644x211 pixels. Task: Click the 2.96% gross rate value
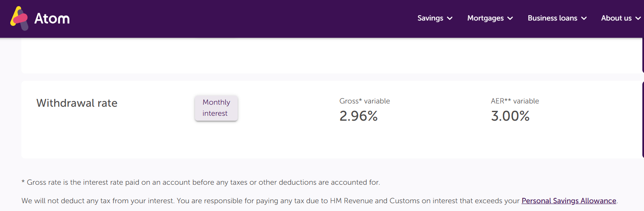click(358, 116)
